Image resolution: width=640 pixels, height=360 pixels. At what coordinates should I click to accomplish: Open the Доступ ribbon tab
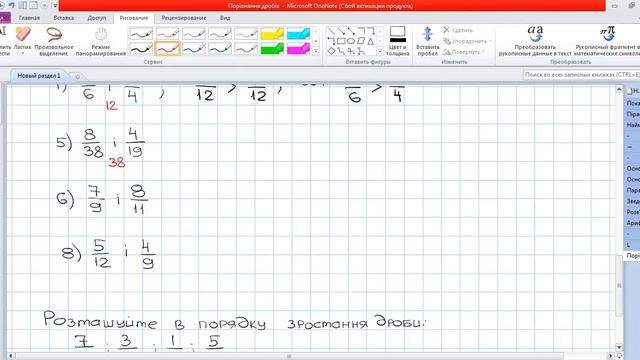97,18
